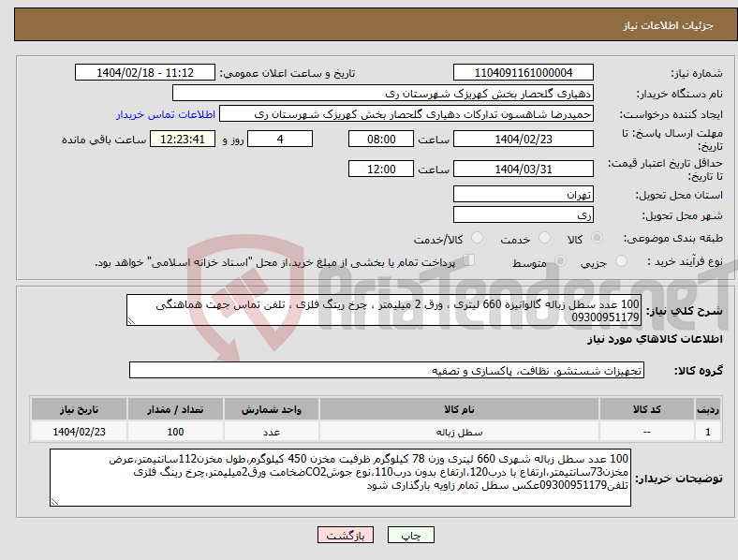
Task: Click the شرح کلی نیاز description textarea
Action: tap(384, 310)
